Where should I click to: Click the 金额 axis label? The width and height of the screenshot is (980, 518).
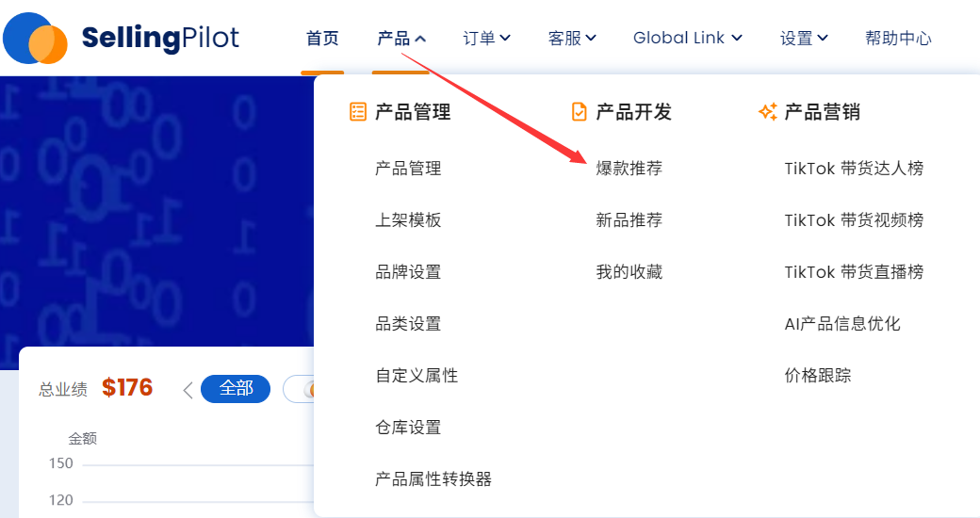[x=83, y=439]
